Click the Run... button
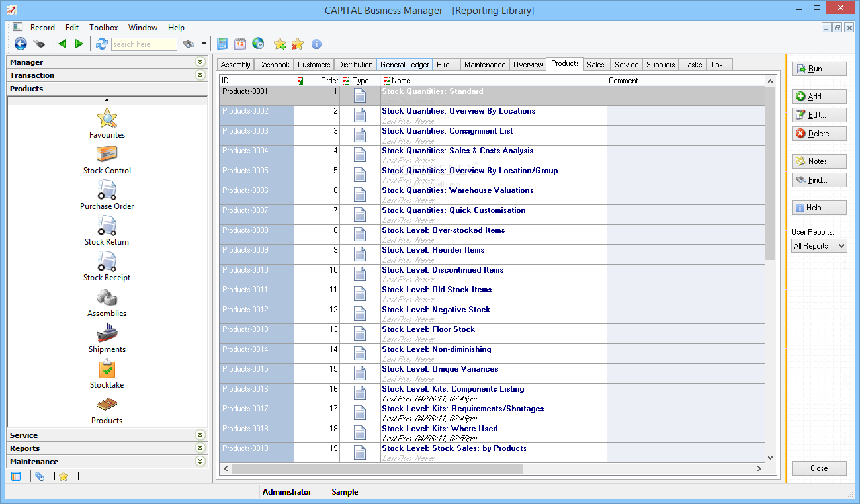The width and height of the screenshot is (860, 504). [819, 69]
